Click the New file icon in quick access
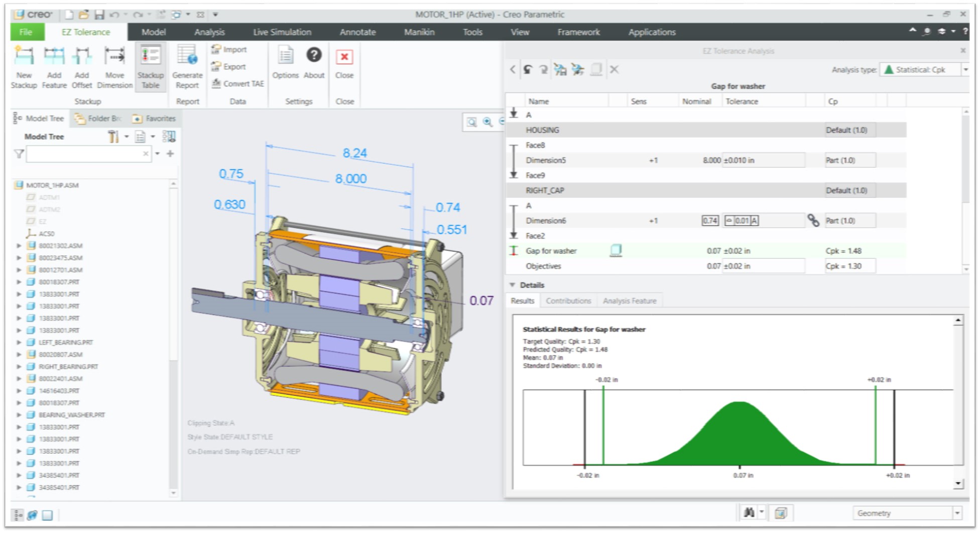980x533 pixels. (69, 15)
